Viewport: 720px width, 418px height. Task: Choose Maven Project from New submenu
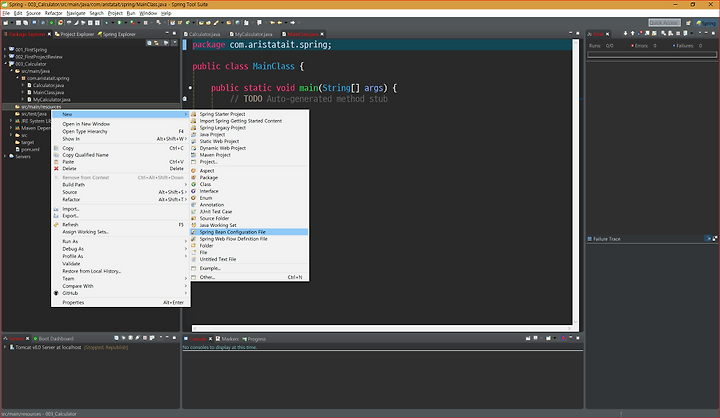249,155
